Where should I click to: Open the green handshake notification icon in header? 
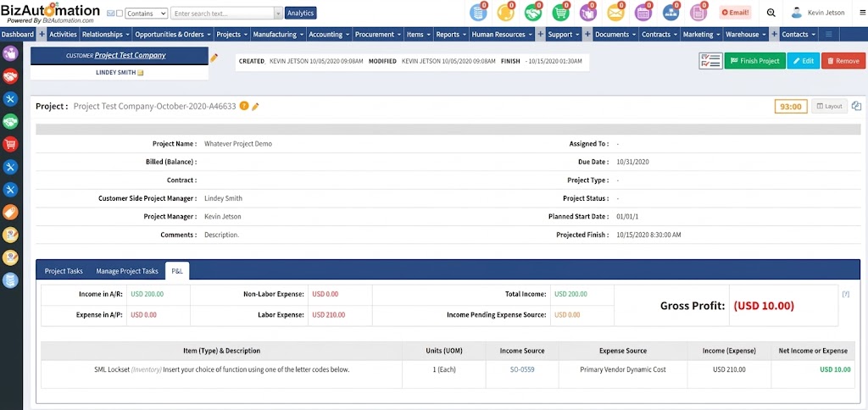[x=533, y=12]
